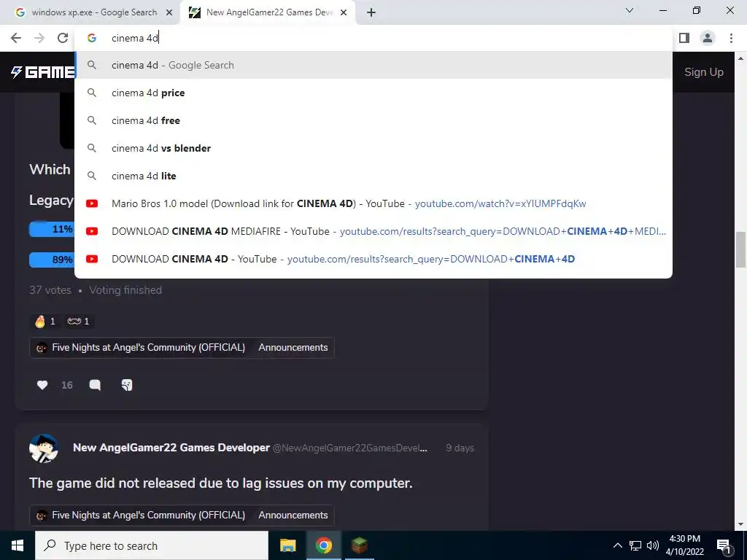Click the forward navigation arrow
The image size is (747, 560).
[x=39, y=38]
